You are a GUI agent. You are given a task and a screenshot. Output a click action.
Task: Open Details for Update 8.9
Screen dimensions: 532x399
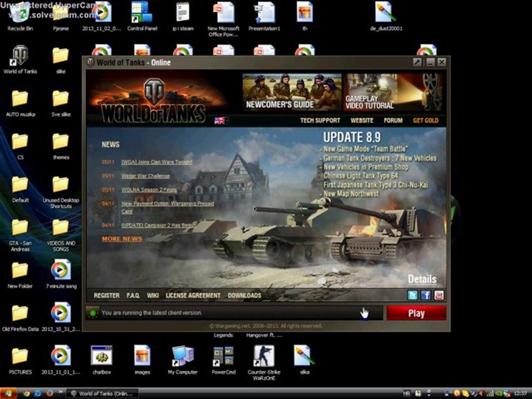pos(422,279)
